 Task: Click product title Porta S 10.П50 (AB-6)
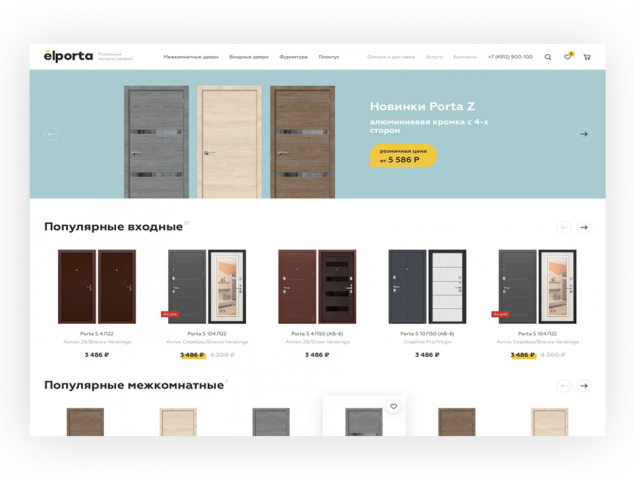(x=427, y=334)
